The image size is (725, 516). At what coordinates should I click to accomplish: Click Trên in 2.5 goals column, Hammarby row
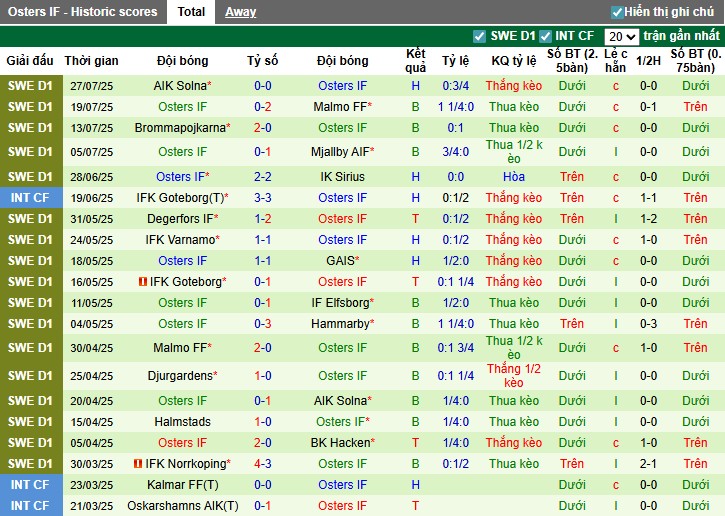[x=572, y=324]
